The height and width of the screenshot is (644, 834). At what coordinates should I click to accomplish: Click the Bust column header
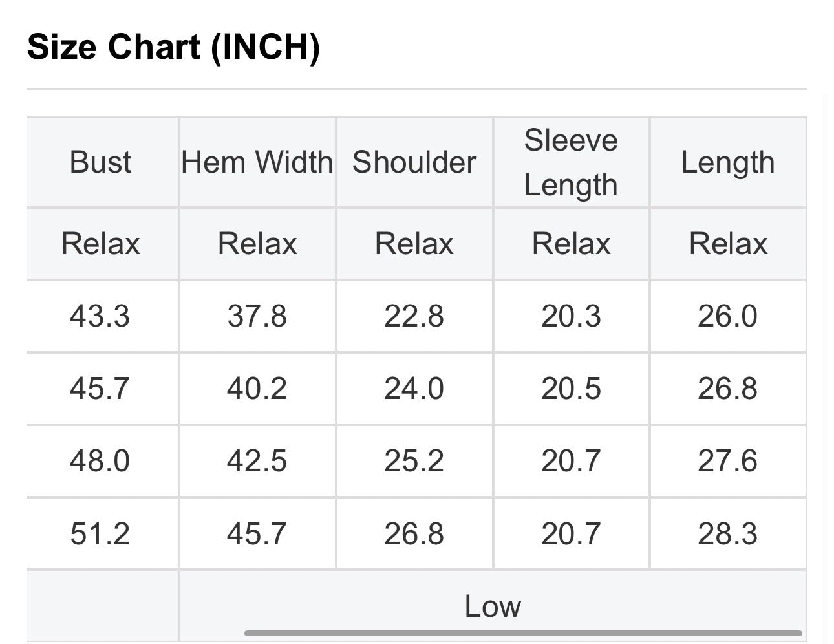coord(100,162)
